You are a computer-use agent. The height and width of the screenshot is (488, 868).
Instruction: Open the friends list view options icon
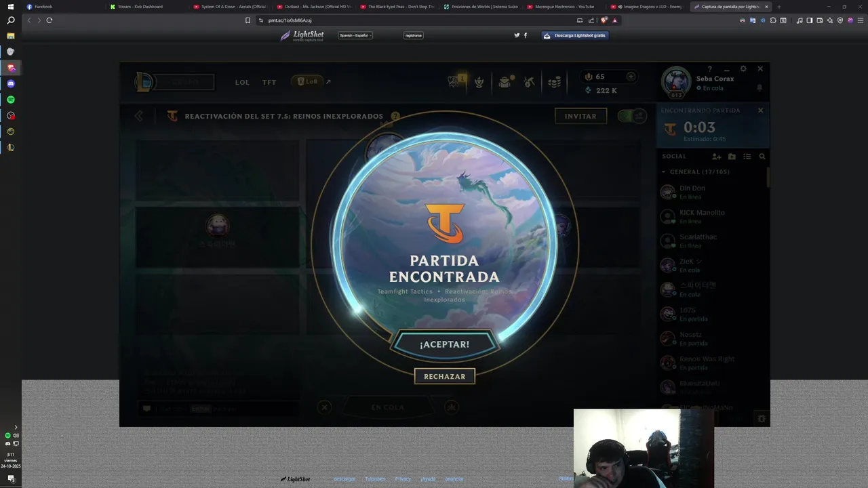[747, 157]
